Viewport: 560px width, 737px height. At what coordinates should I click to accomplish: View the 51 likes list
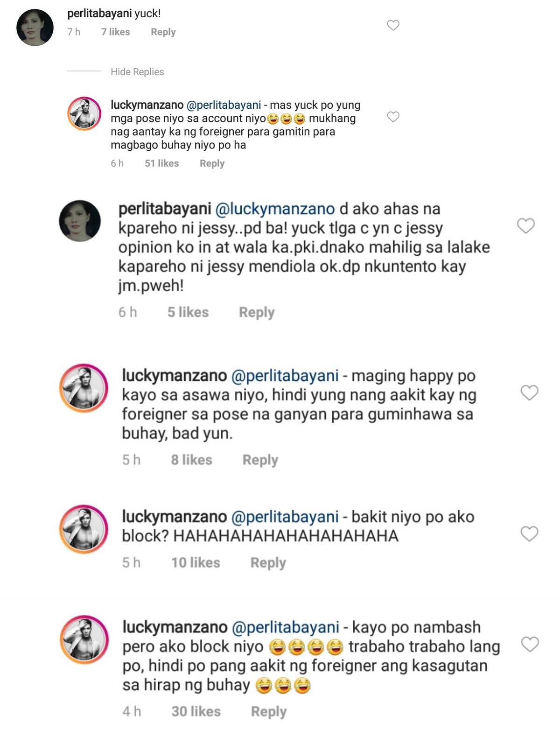coord(162,163)
